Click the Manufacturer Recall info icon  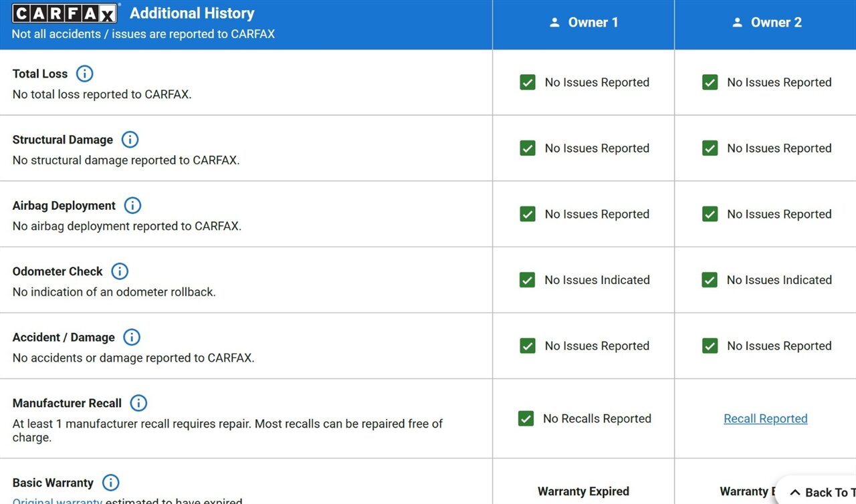[138, 403]
